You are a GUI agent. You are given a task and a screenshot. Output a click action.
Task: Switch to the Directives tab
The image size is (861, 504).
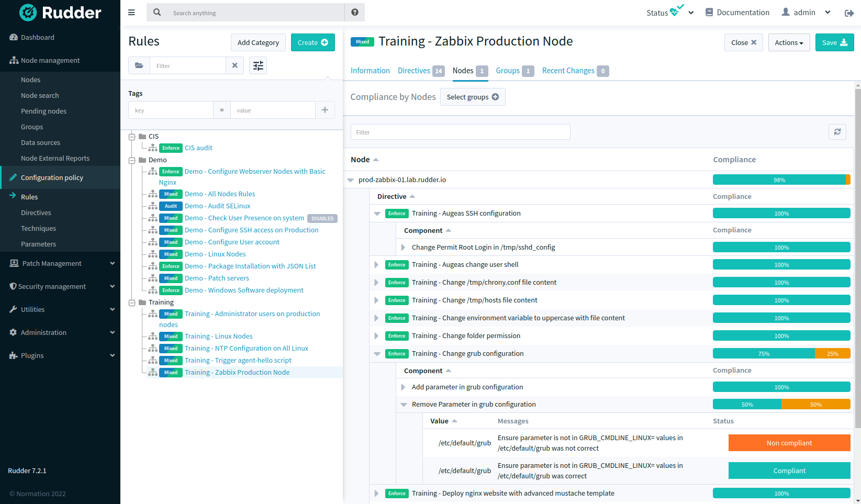[x=421, y=71]
